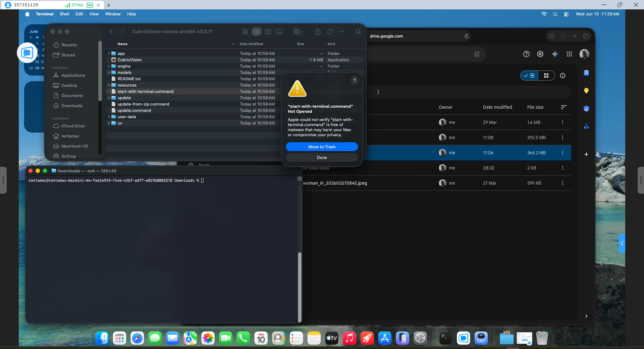This screenshot has height=349, width=644.
Task: Open the Shell menu
Action: point(64,14)
